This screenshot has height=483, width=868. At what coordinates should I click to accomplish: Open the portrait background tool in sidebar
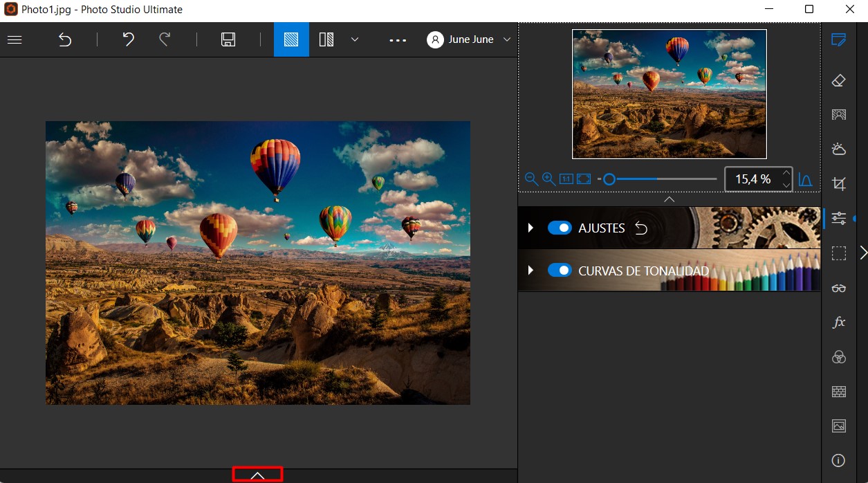click(x=839, y=115)
